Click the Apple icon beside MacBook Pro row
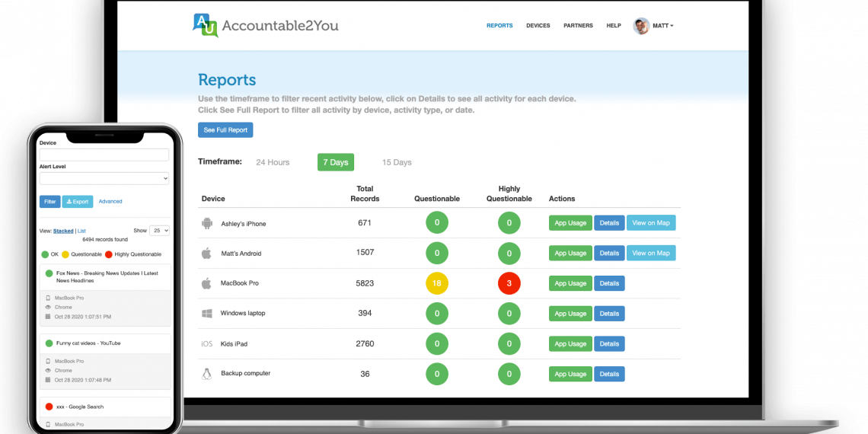Image resolution: width=868 pixels, height=434 pixels. pos(206,283)
